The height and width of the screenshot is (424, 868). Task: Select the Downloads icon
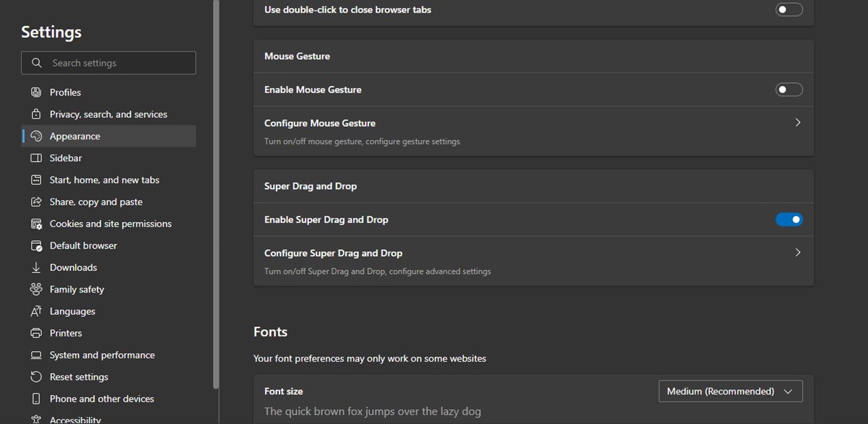[36, 267]
